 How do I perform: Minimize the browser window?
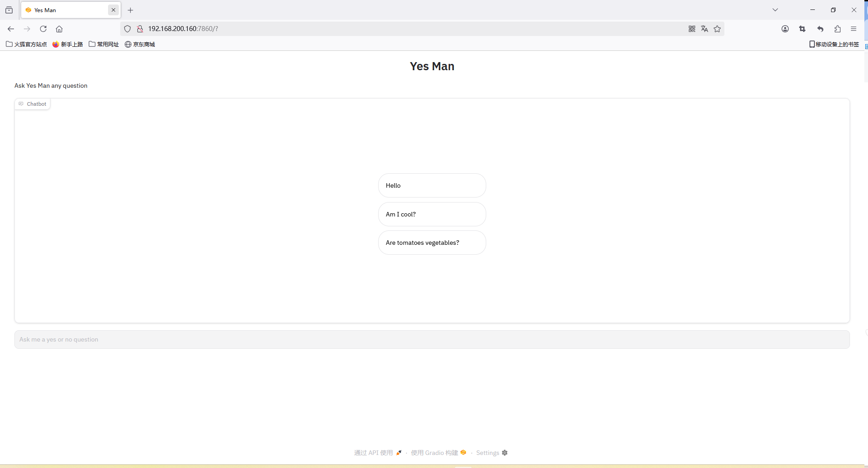[813, 10]
